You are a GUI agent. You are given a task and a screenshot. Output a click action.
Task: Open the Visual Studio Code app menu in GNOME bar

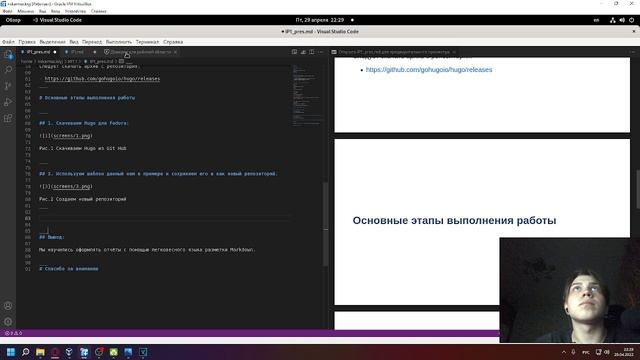[x=57, y=20]
